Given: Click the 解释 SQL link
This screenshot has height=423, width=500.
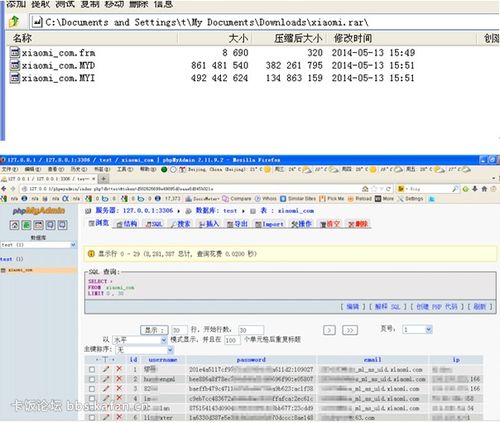Looking at the screenshot, I should coord(388,307).
